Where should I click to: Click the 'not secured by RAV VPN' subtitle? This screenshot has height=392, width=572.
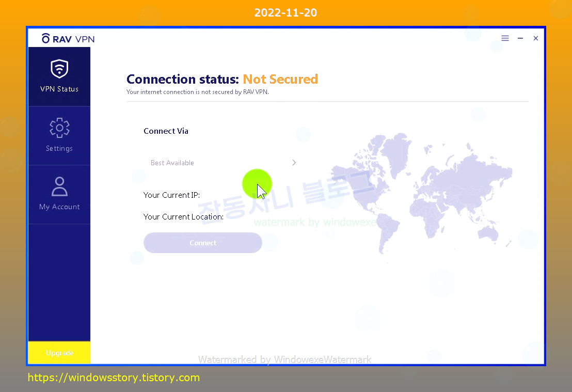pyautogui.click(x=198, y=92)
